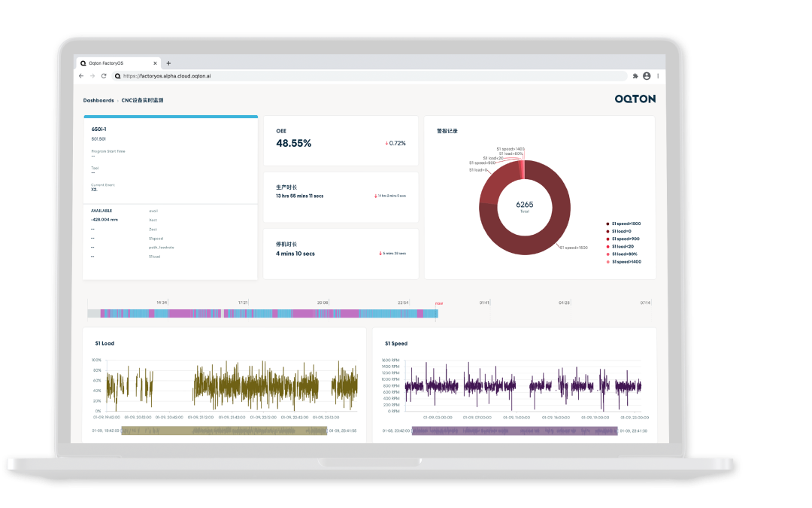Image resolution: width=812 pixels, height=508 pixels.
Task: Click the 14:34 timeline marker
Action: pyautogui.click(x=162, y=303)
